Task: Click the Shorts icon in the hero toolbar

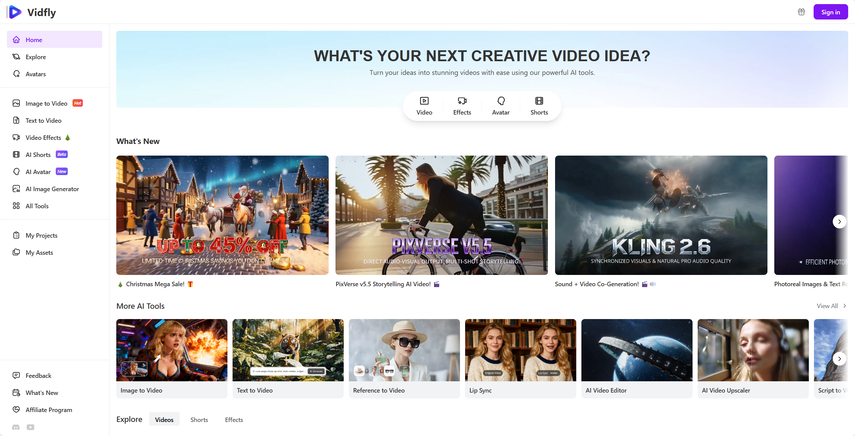Action: point(539,101)
